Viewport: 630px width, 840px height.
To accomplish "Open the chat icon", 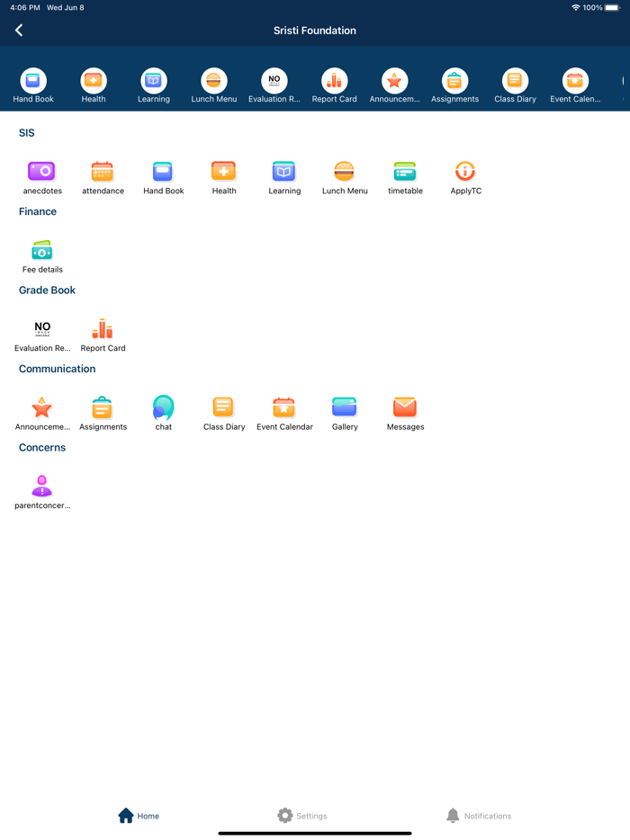I will [163, 407].
